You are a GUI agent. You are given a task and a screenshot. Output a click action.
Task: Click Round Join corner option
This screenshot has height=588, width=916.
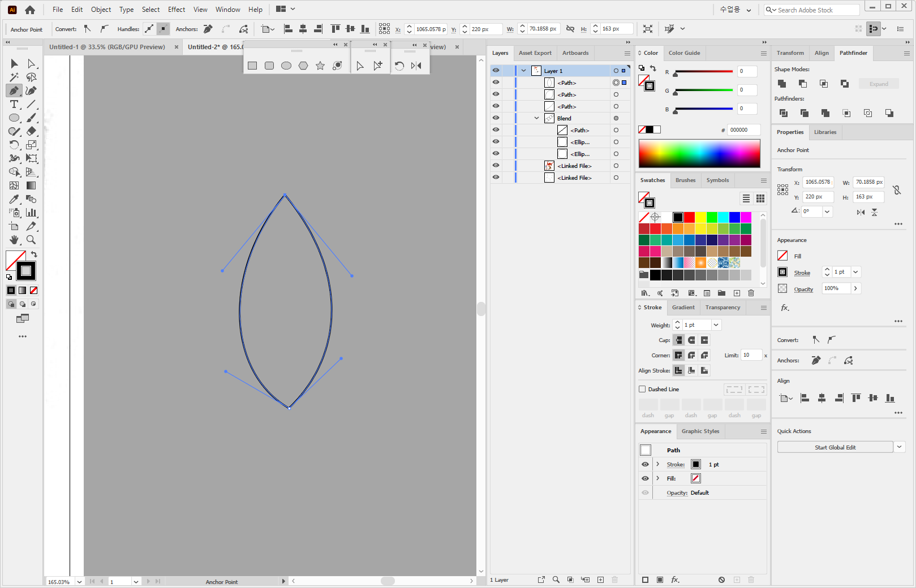tap(691, 355)
